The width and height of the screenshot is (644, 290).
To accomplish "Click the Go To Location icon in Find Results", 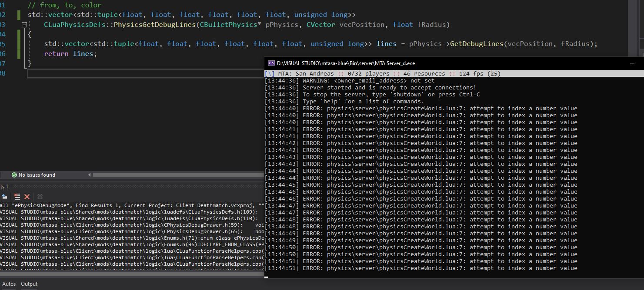I will coord(4,197).
